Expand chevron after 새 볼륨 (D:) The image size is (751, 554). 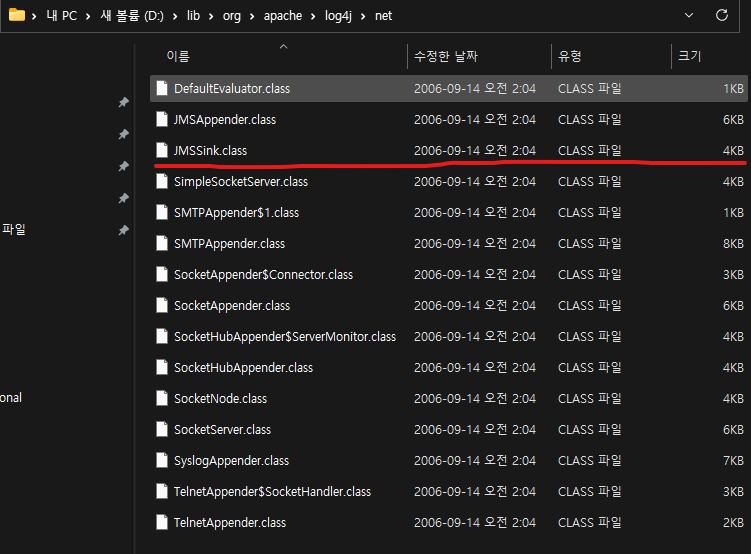coord(175,16)
